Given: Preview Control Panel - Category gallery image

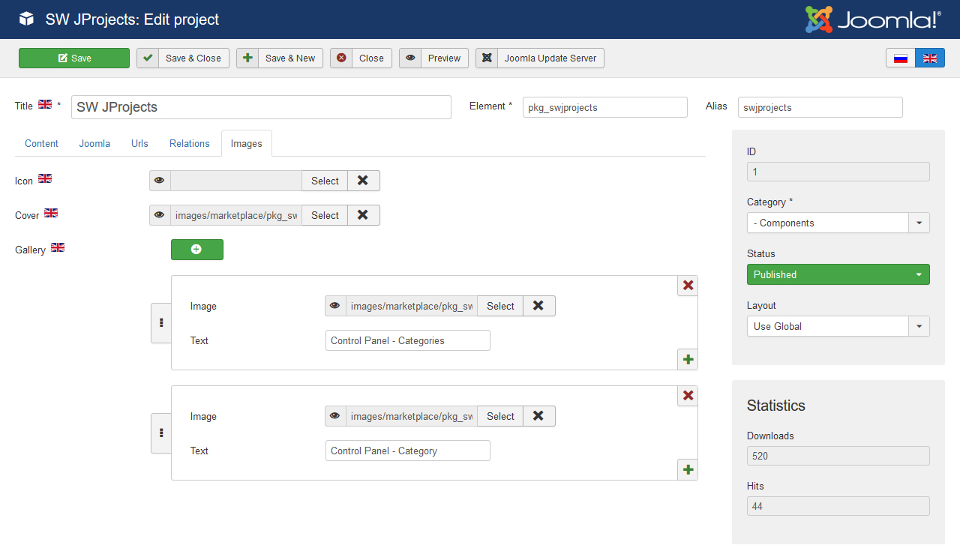Looking at the screenshot, I should point(335,416).
